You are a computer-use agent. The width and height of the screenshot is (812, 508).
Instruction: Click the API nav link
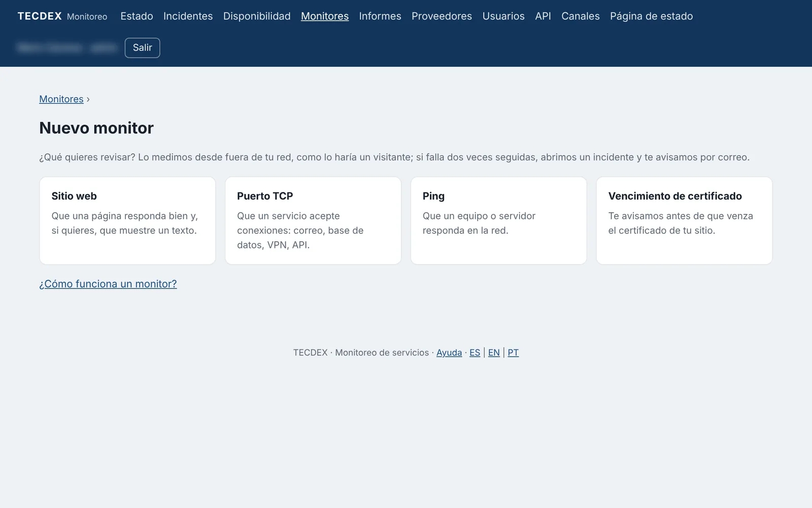pos(543,16)
